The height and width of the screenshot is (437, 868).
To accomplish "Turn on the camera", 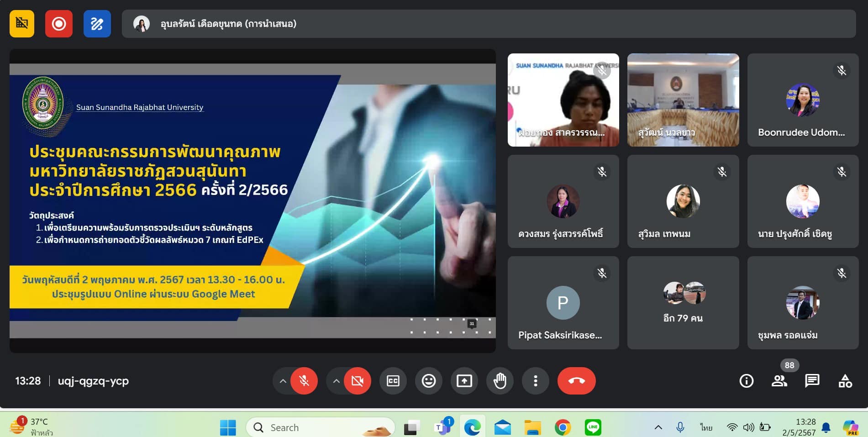I will 358,381.
